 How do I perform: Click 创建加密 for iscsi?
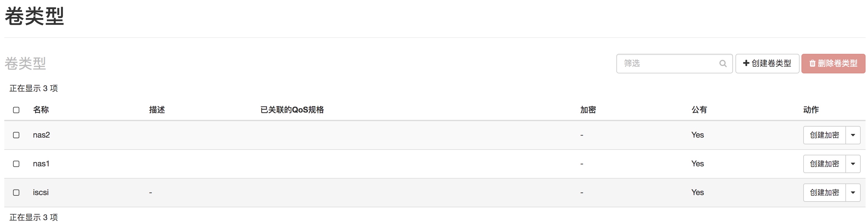click(824, 192)
